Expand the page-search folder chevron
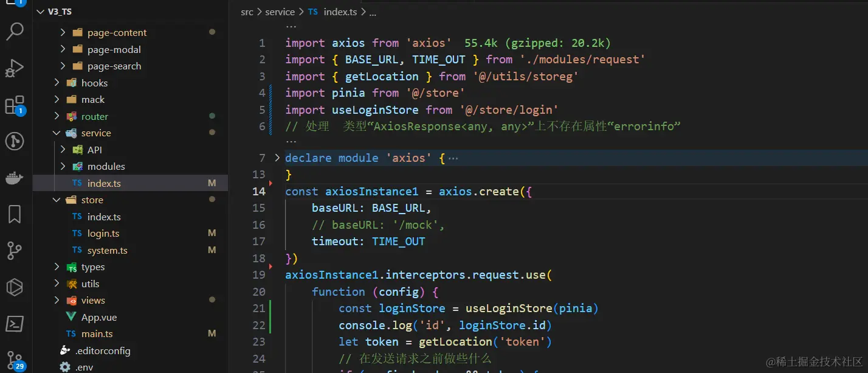 click(63, 66)
